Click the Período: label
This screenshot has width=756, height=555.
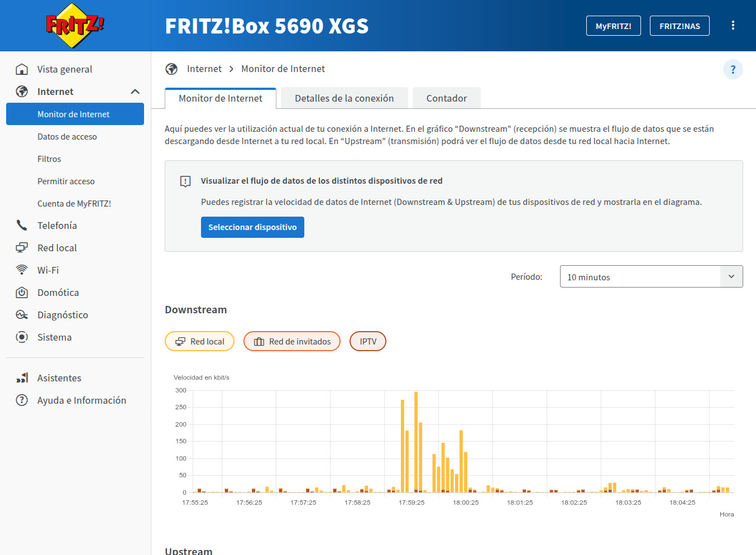click(x=527, y=276)
